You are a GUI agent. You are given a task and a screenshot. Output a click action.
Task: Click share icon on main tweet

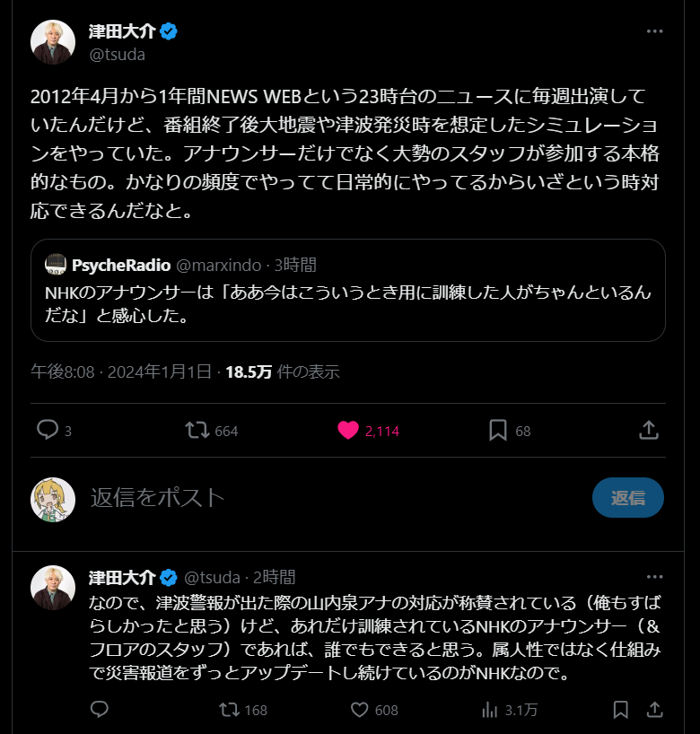(649, 431)
